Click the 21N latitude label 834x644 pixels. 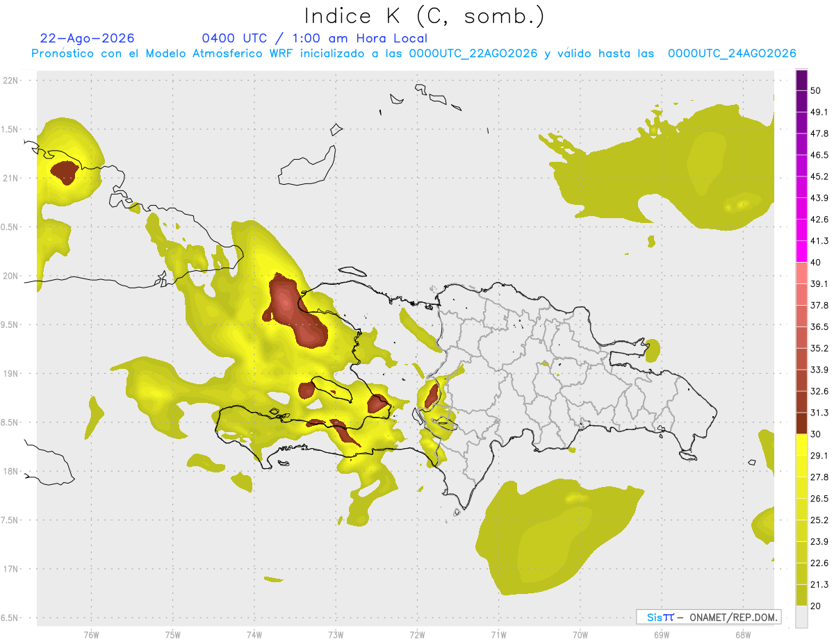point(11,178)
